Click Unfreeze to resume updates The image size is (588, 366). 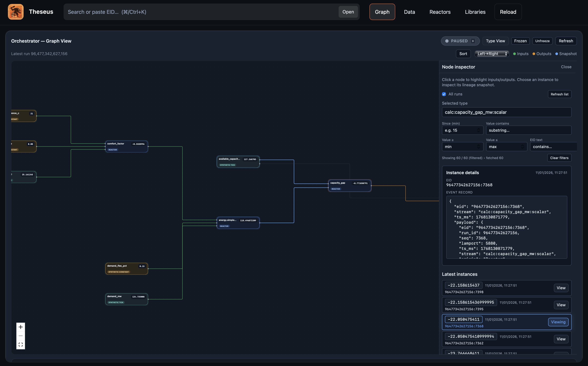(x=542, y=41)
